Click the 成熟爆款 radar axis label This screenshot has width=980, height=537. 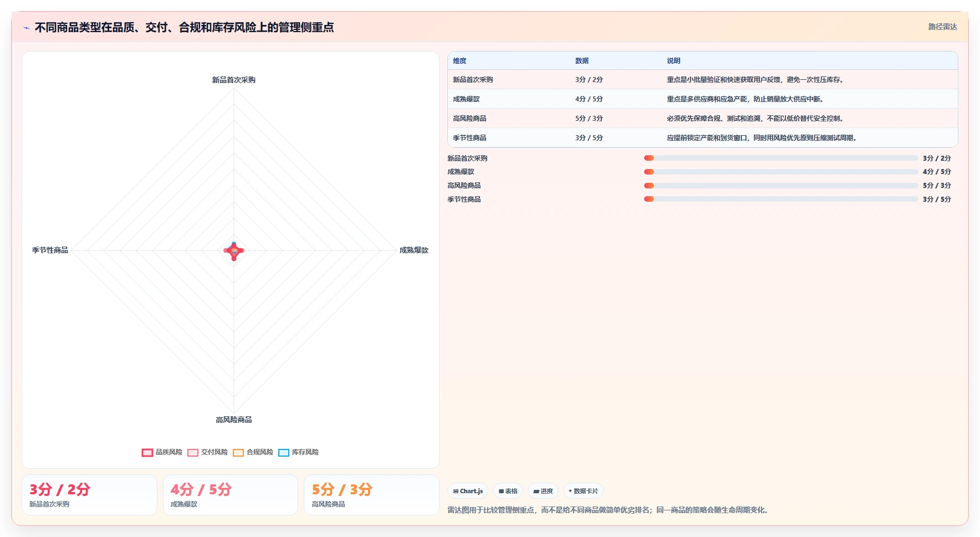(x=414, y=250)
